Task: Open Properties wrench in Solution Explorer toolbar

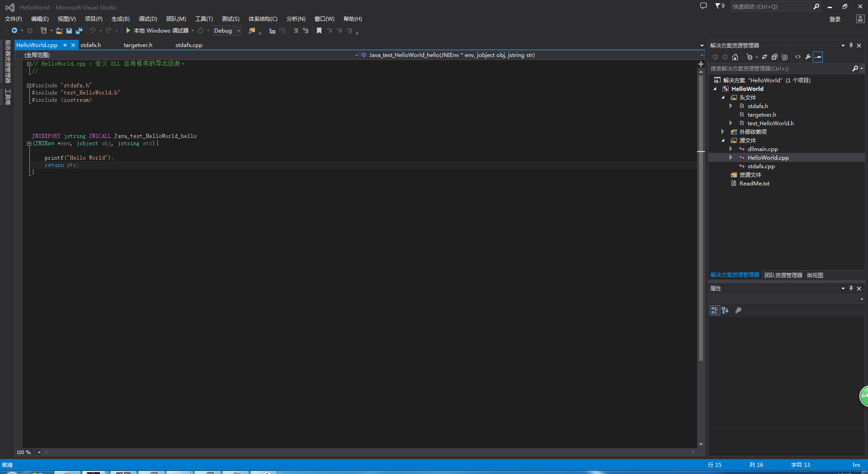Action: (x=808, y=57)
